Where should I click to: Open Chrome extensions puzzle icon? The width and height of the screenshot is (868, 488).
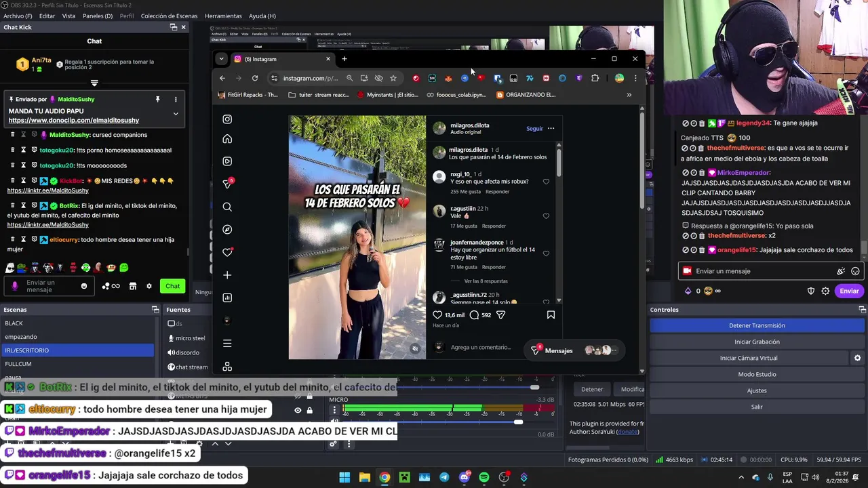pos(595,78)
